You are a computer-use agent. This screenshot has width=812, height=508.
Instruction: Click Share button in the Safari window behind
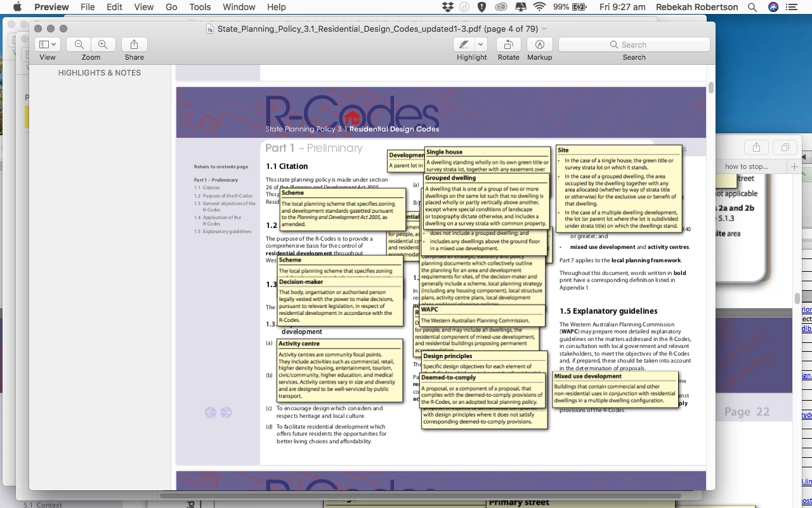pyautogui.click(x=756, y=147)
